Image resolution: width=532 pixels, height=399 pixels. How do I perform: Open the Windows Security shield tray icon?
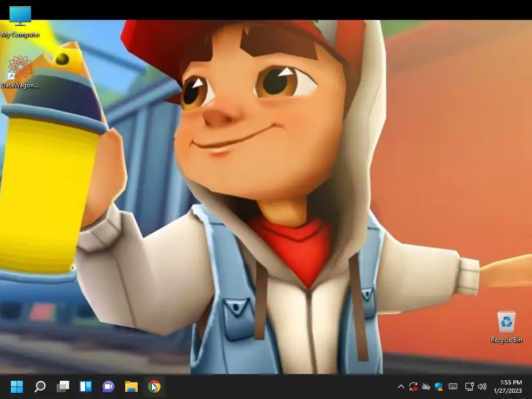438,387
